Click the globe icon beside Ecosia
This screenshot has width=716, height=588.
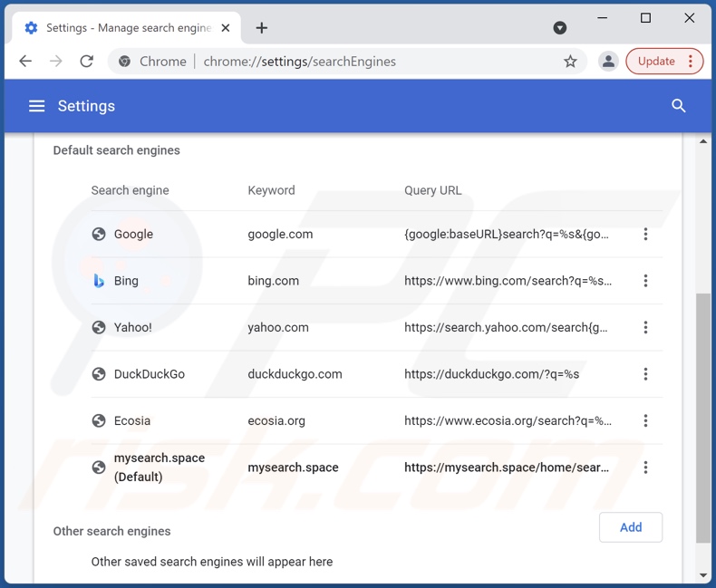pos(99,420)
